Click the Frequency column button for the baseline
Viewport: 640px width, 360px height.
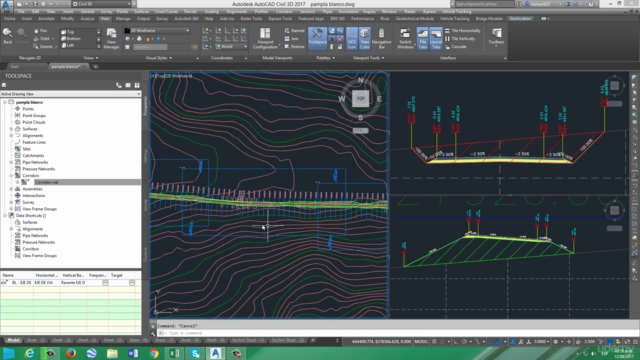pos(105,282)
